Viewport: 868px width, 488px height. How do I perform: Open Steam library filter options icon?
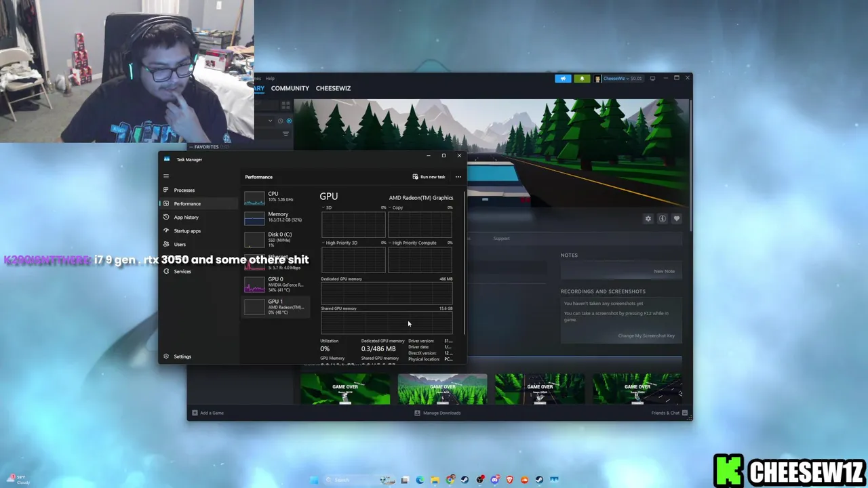point(285,134)
